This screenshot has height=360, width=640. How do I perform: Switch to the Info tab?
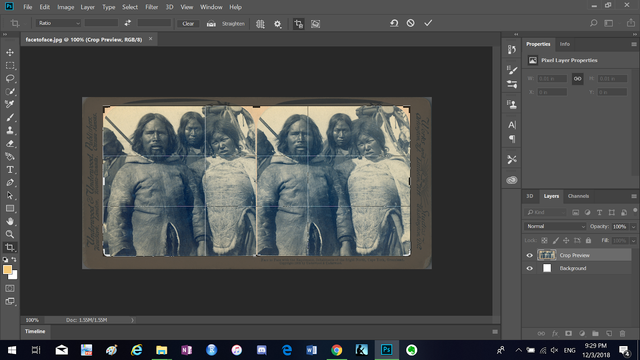(x=564, y=44)
